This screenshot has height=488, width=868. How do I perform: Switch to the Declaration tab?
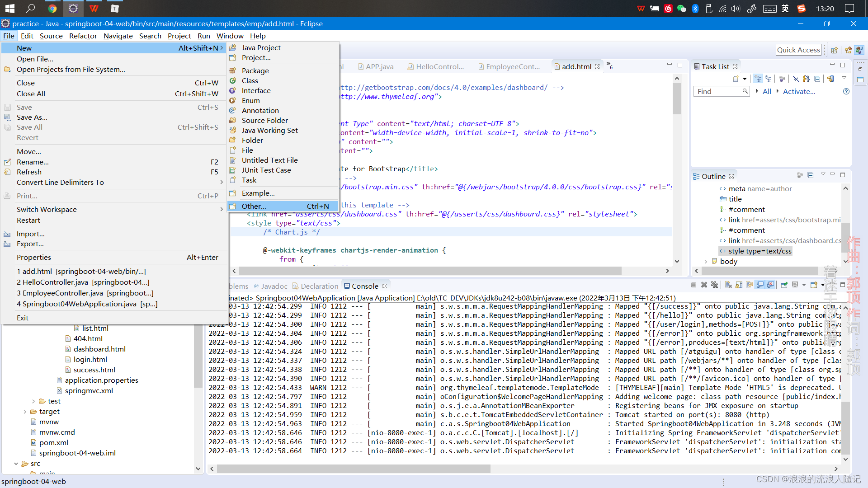(319, 286)
